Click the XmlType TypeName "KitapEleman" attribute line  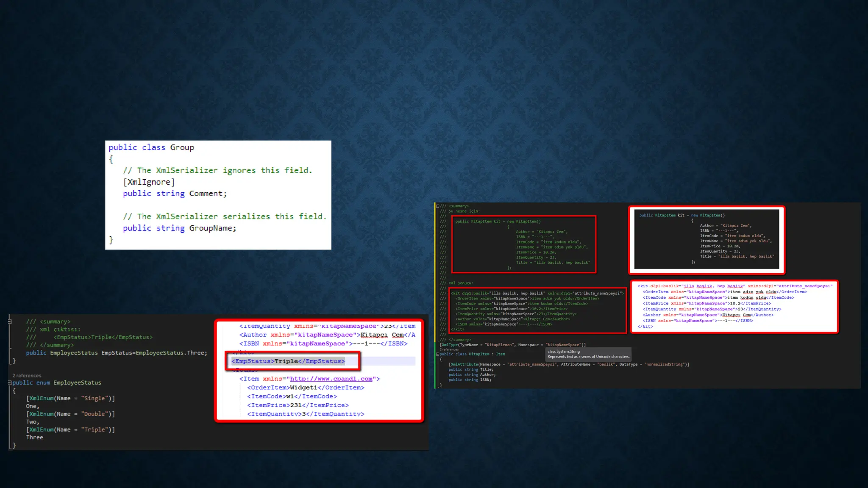513,345
